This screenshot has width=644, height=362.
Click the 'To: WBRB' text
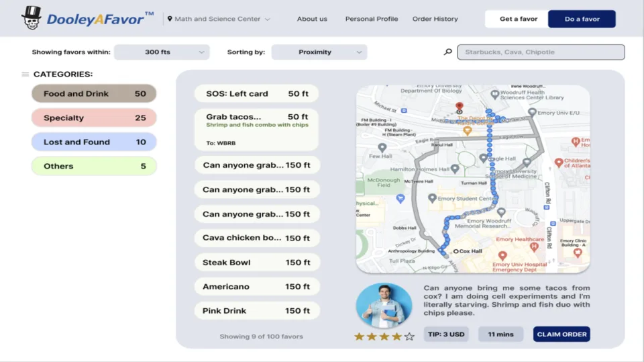point(221,143)
